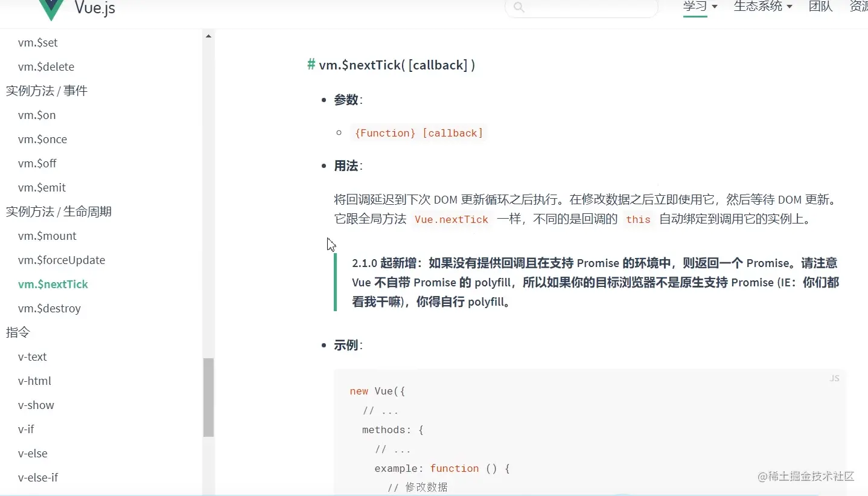Screen dimensions: 868x496
Task: Click 'example: function () {' code line
Action: click(x=442, y=468)
